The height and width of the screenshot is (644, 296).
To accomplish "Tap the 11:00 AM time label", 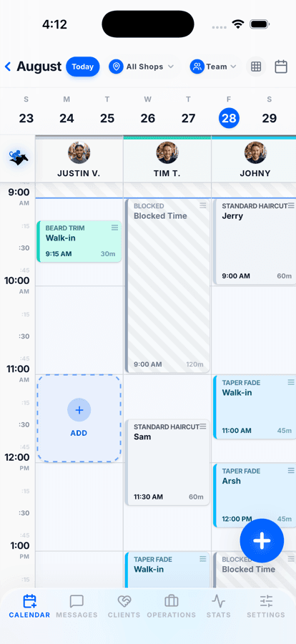I will (18, 374).
